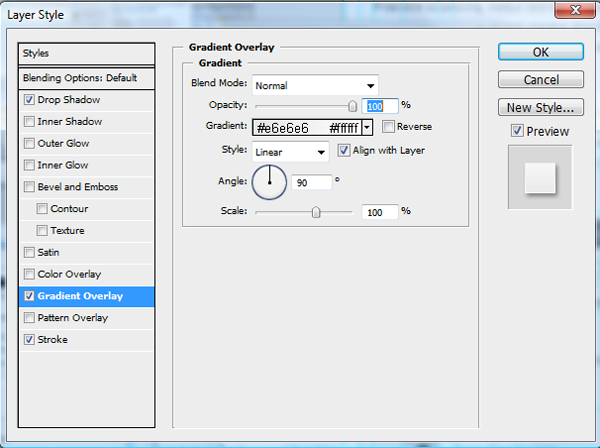Click the Scale slider handle
The height and width of the screenshot is (448, 600).
(316, 212)
